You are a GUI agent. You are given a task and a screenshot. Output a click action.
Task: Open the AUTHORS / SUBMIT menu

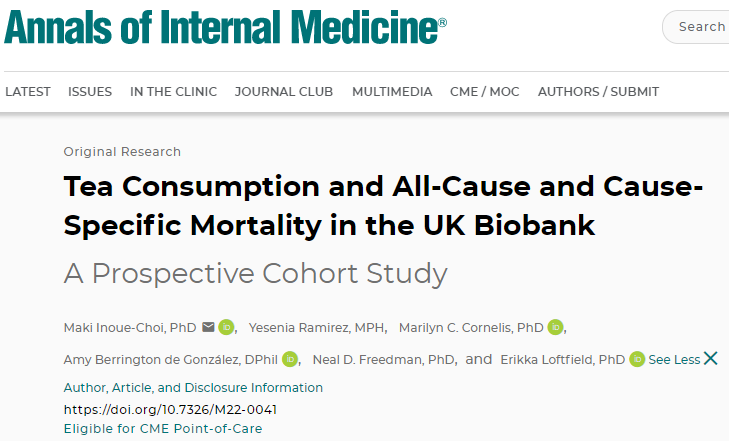(x=598, y=92)
